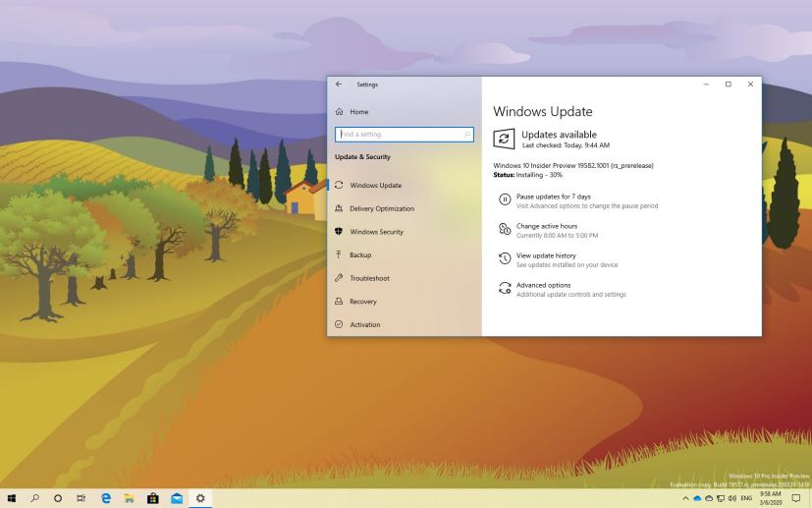The image size is (812, 508).
Task: Click the Activation checkmark icon
Action: [x=339, y=324]
